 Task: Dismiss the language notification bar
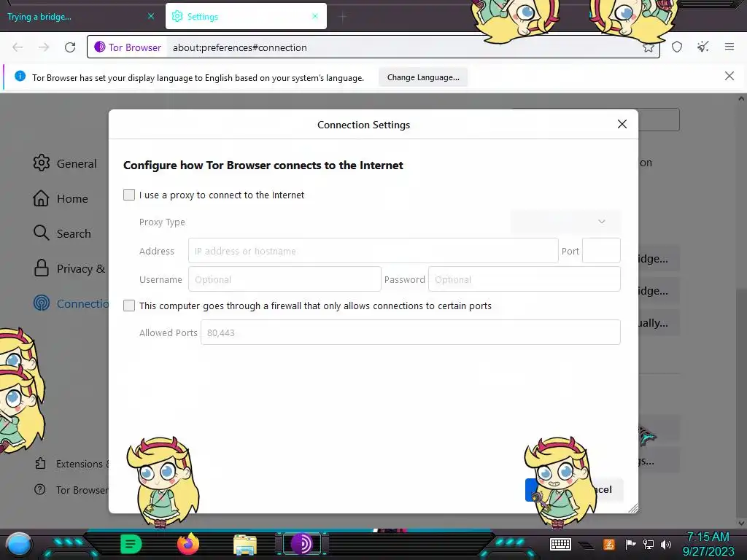[729, 76]
